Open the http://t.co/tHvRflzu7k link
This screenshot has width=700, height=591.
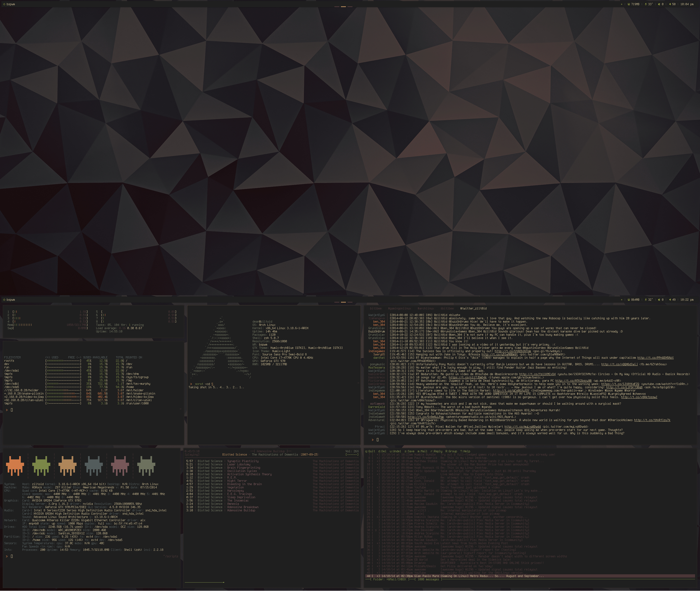pyautogui.click(x=652, y=420)
